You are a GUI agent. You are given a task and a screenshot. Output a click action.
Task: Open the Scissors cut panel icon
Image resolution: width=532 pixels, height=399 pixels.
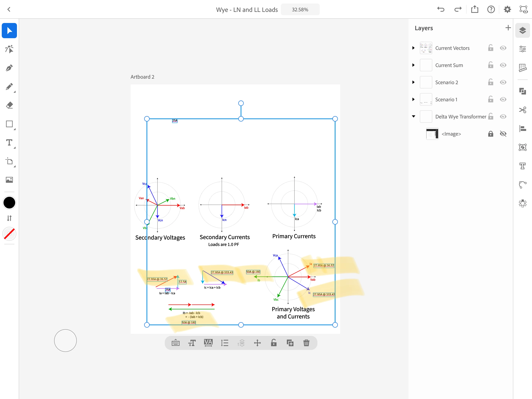(522, 110)
